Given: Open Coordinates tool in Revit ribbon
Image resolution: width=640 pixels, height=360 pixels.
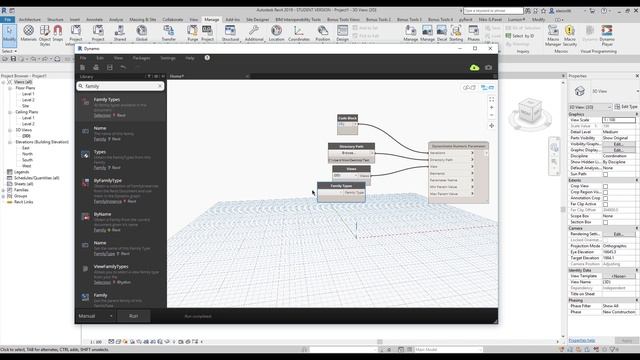Looking at the screenshot, I should click(x=299, y=33).
